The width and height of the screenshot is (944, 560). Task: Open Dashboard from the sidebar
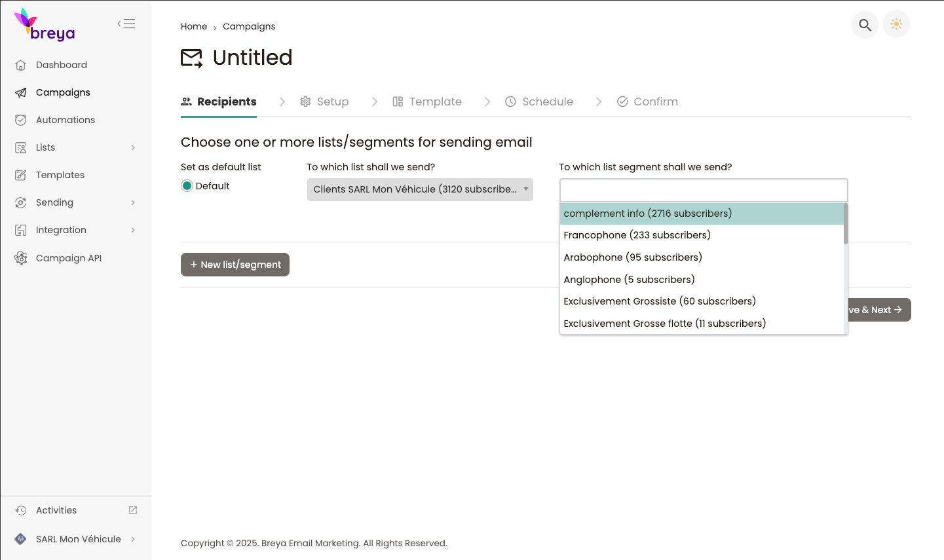(61, 65)
